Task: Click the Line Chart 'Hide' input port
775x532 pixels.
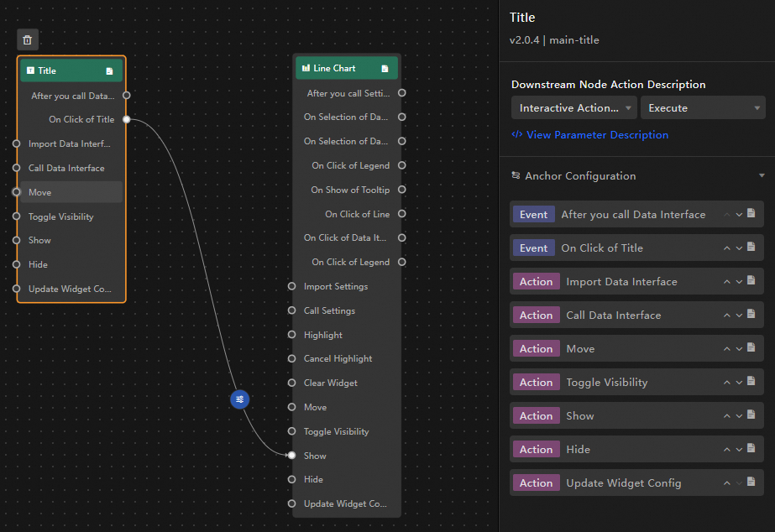Action: 292,479
